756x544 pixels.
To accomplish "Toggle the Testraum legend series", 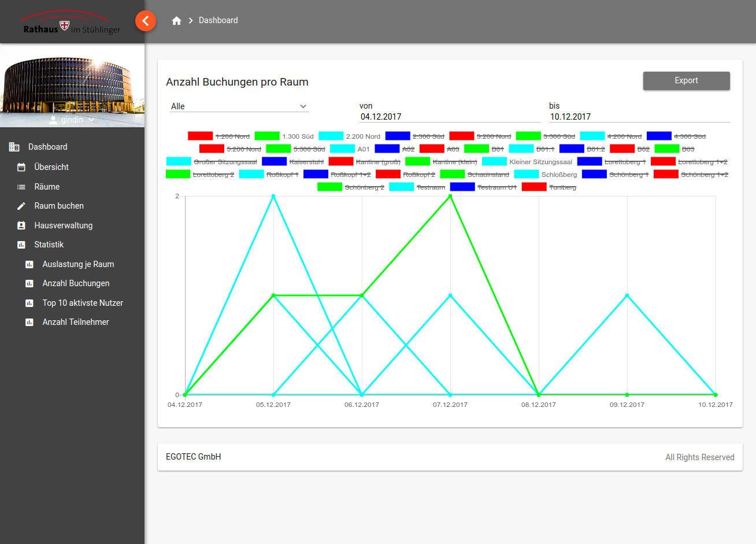I will pyautogui.click(x=417, y=187).
